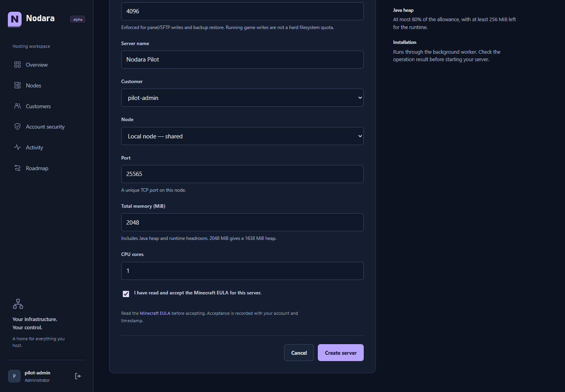Screen dimensions: 565x392
Task: Uncheck the Minecraft EULA acceptance checkbox
Action: pos(126,294)
